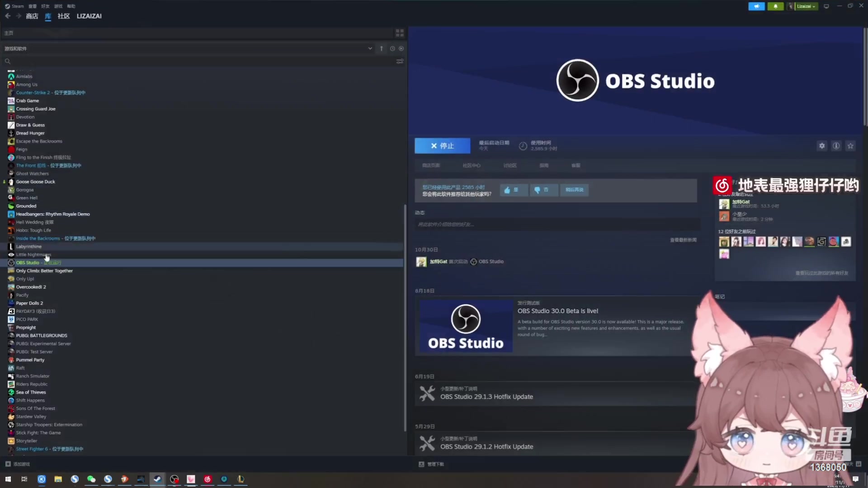Screen dimensions: 868x488
Task: Click the forward navigation arrow
Action: 19,16
